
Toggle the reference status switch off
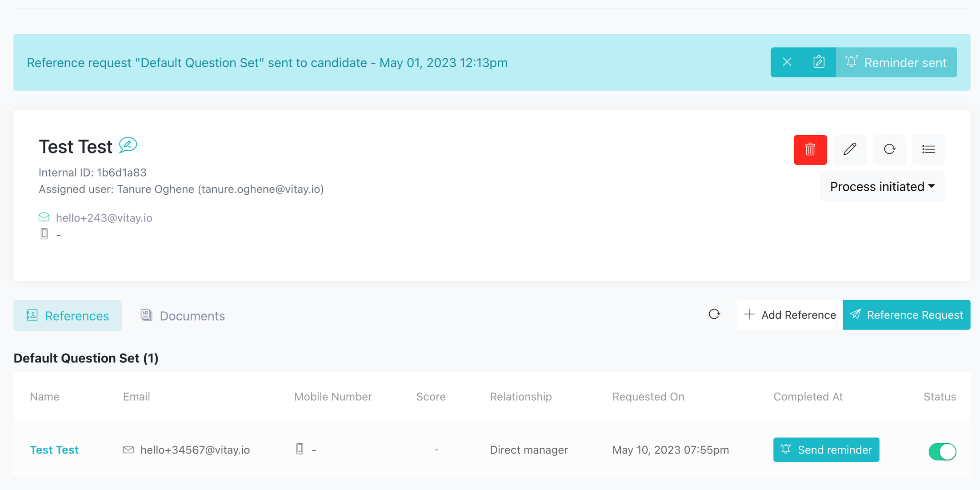[x=942, y=452]
